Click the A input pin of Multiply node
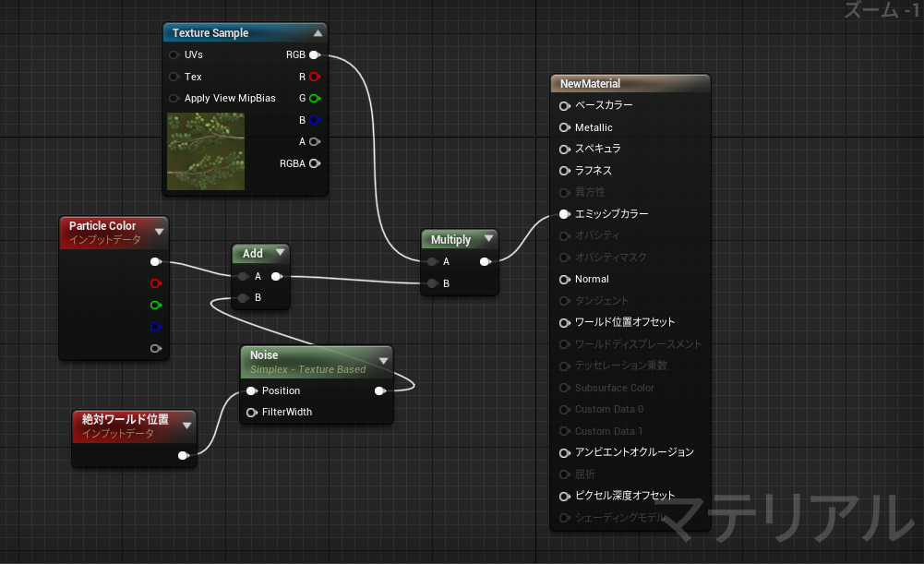Screen dimensions: 924x564 [x=432, y=261]
